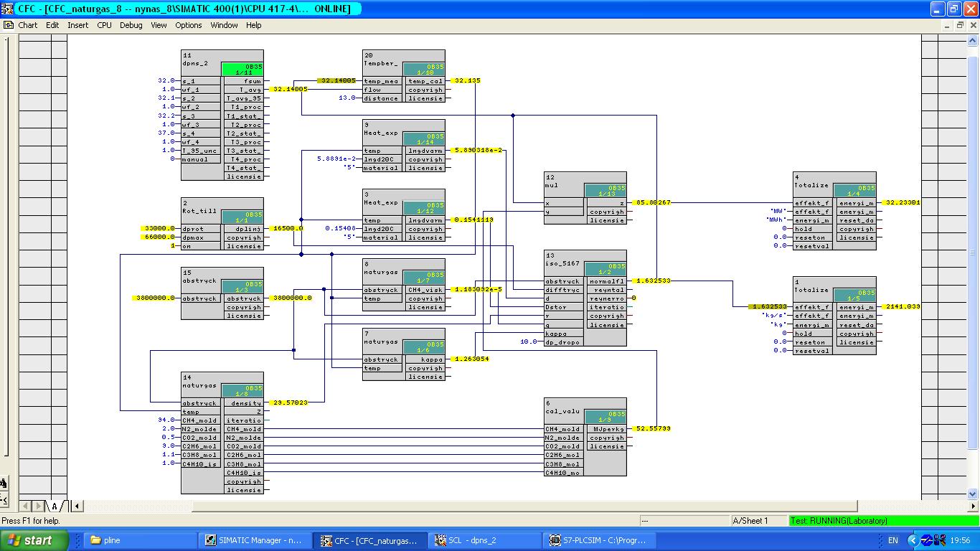Click the horizontal scrollbar left arrow

76,506
